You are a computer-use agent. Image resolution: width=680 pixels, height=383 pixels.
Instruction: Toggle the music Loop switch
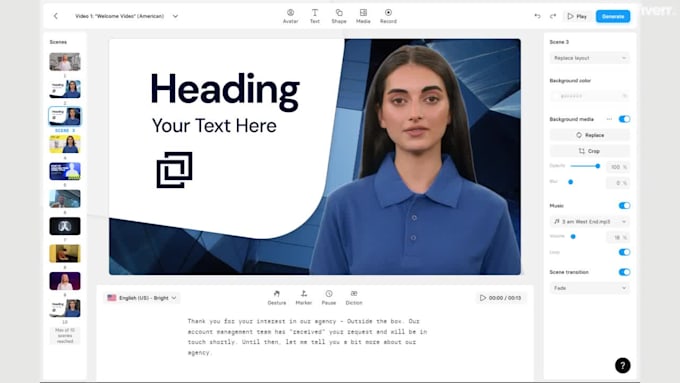tap(624, 252)
